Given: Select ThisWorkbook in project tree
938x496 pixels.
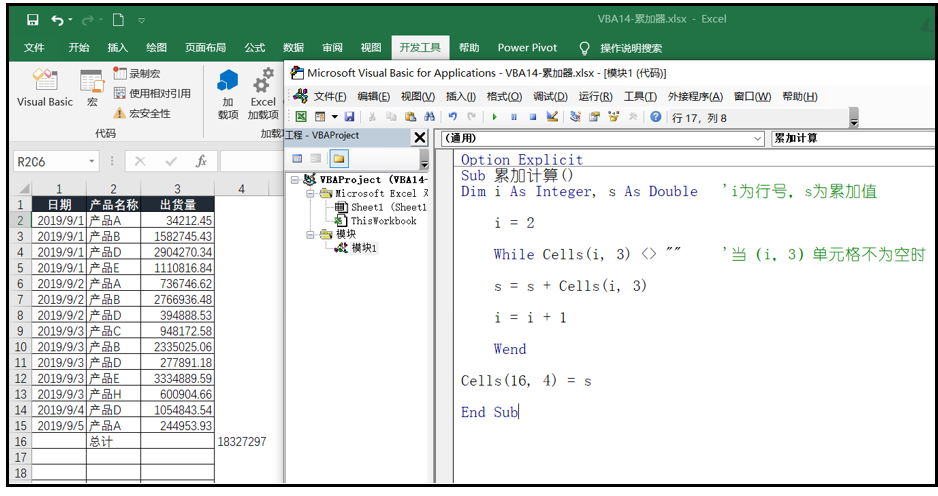Looking at the screenshot, I should (x=376, y=221).
